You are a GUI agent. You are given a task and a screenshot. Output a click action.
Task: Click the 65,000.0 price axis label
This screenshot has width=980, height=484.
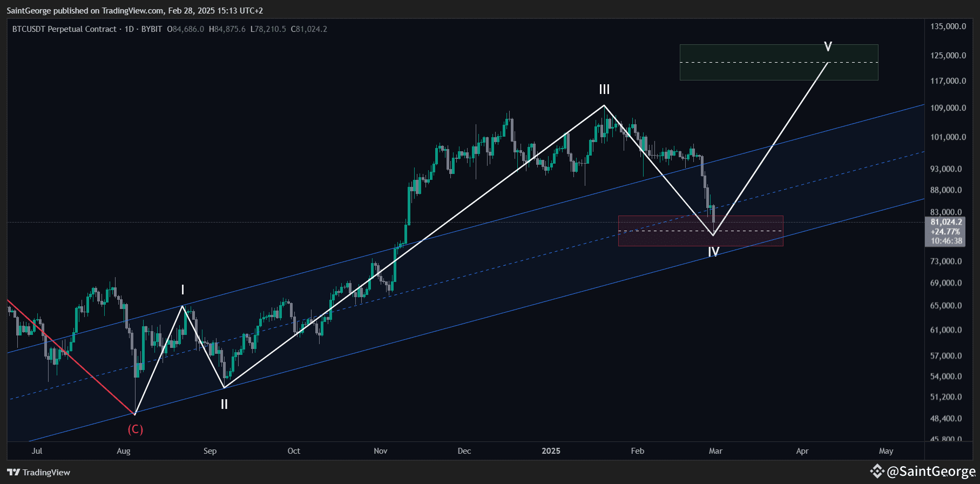click(946, 306)
